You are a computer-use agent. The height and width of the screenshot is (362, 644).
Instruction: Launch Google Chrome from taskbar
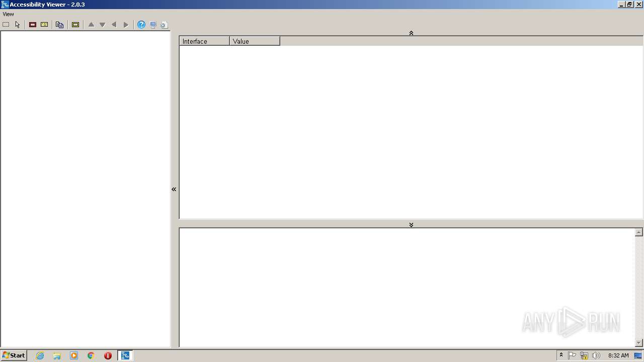[91, 355]
